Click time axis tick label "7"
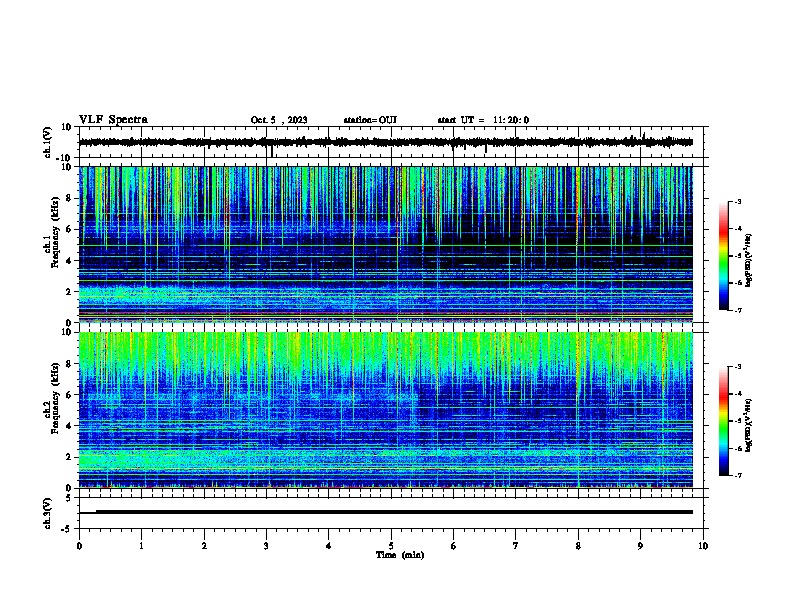 (516, 546)
